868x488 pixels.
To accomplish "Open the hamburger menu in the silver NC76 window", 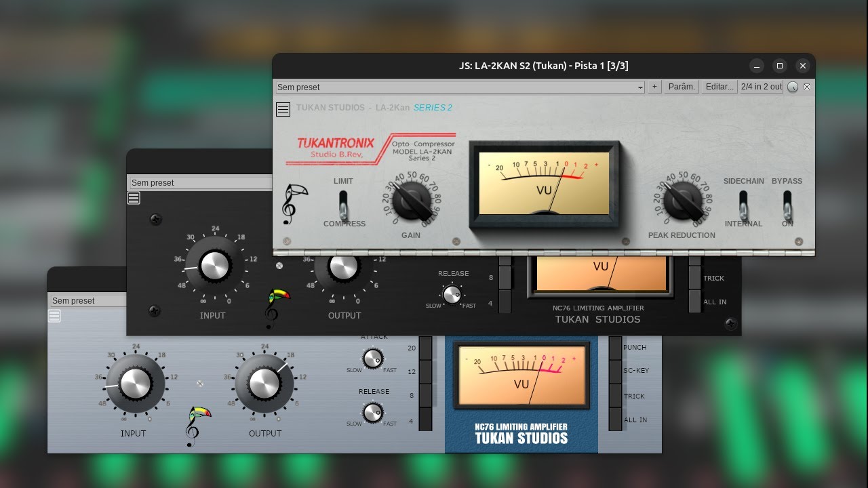I will tap(54, 316).
